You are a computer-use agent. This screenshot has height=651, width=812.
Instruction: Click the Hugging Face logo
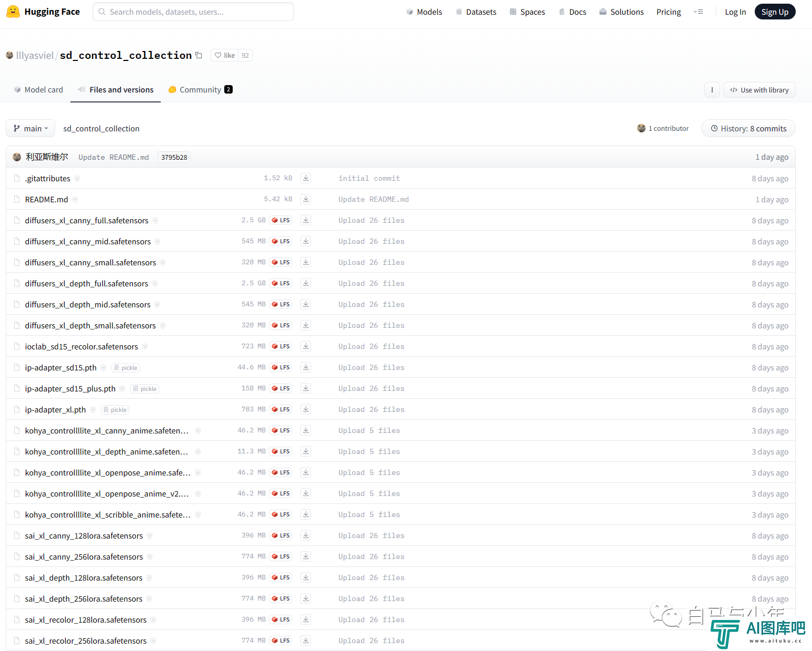[43, 12]
